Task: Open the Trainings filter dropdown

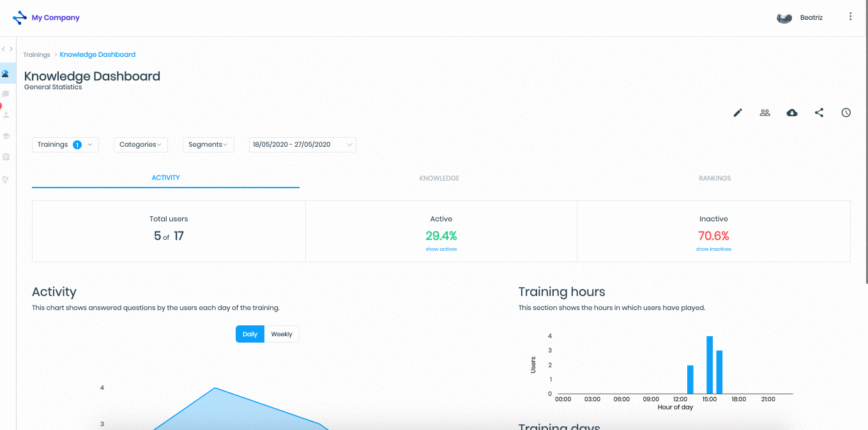Action: [x=65, y=145]
